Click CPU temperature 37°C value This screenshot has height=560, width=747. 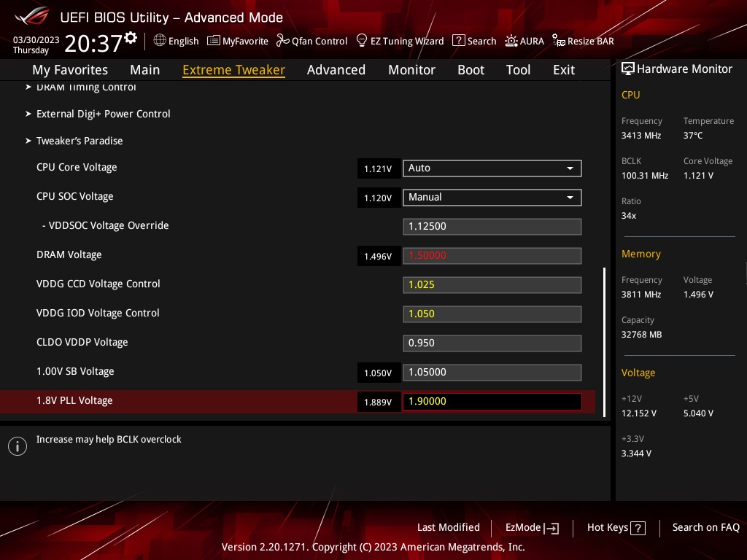693,135
